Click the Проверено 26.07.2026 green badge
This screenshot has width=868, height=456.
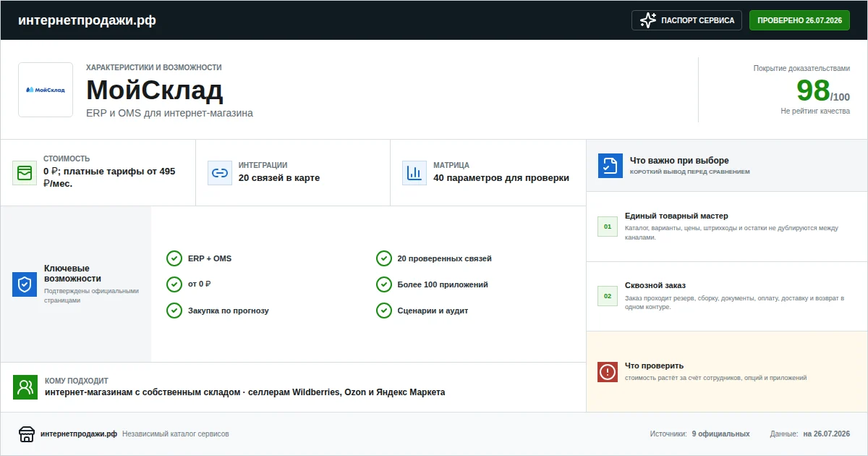(799, 20)
